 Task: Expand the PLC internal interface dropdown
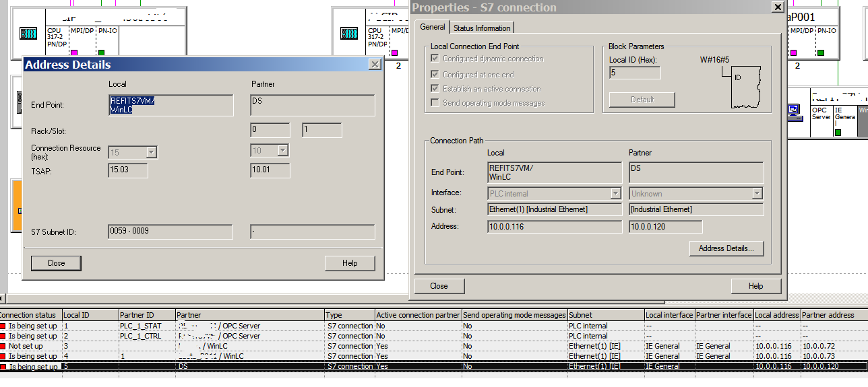coord(615,194)
